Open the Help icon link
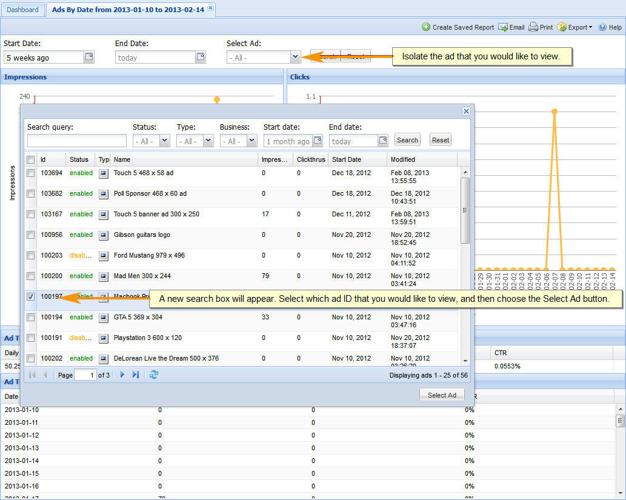626x500 pixels. coord(603,27)
